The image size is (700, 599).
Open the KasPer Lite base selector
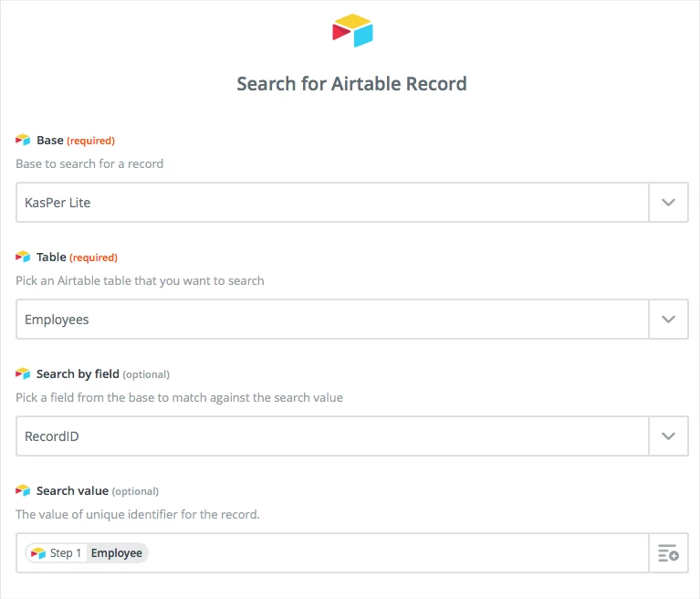(332, 203)
